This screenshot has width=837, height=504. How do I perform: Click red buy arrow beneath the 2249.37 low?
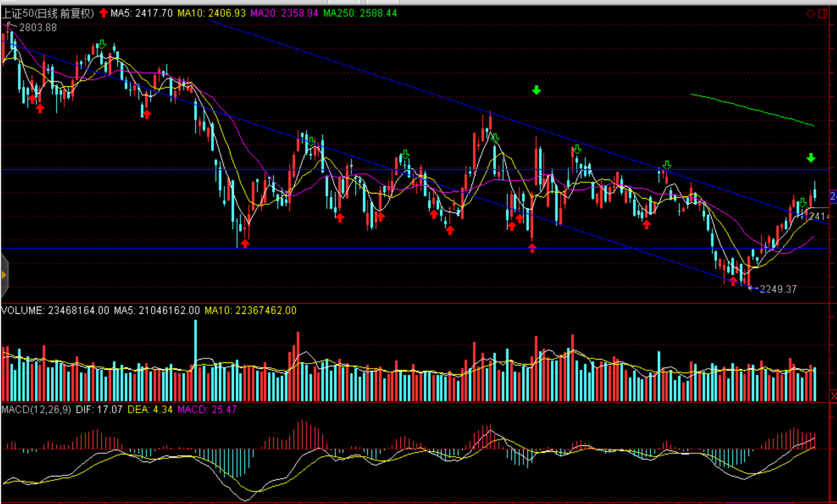coord(733,281)
